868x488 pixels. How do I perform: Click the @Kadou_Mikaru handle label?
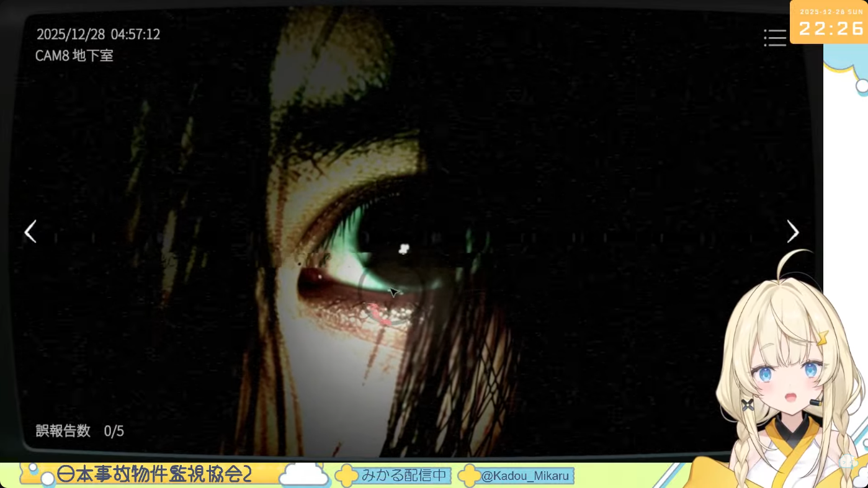525,476
